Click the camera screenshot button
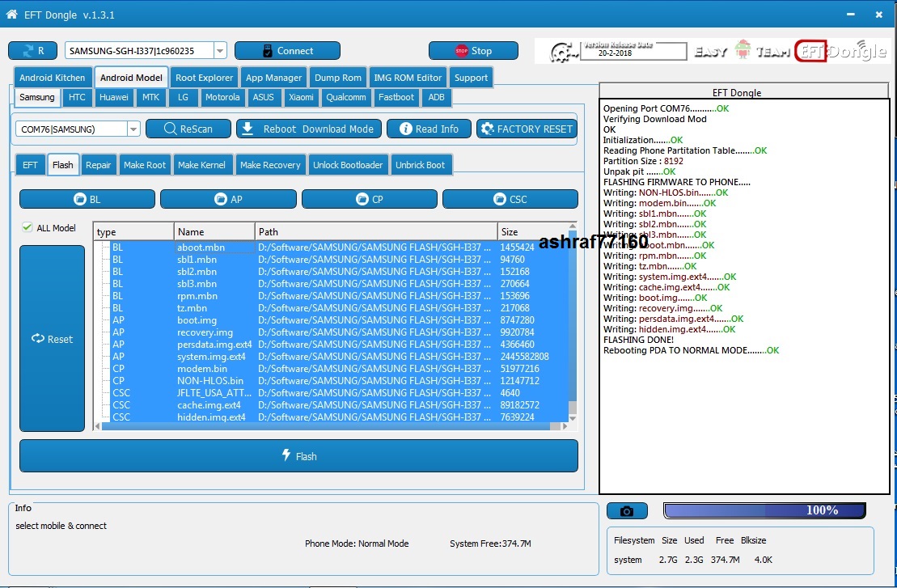897x588 pixels. [x=627, y=511]
